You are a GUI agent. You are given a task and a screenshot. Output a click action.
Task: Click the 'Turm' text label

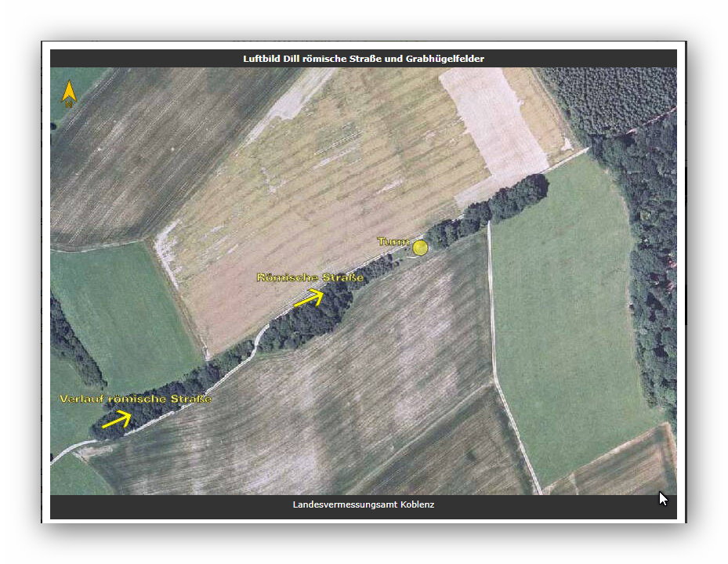pyautogui.click(x=393, y=241)
